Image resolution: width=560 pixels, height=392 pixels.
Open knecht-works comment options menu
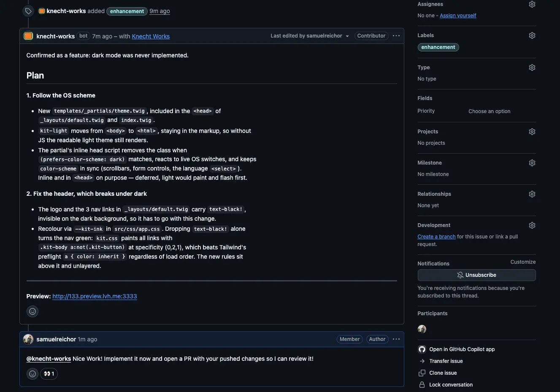pyautogui.click(x=396, y=36)
